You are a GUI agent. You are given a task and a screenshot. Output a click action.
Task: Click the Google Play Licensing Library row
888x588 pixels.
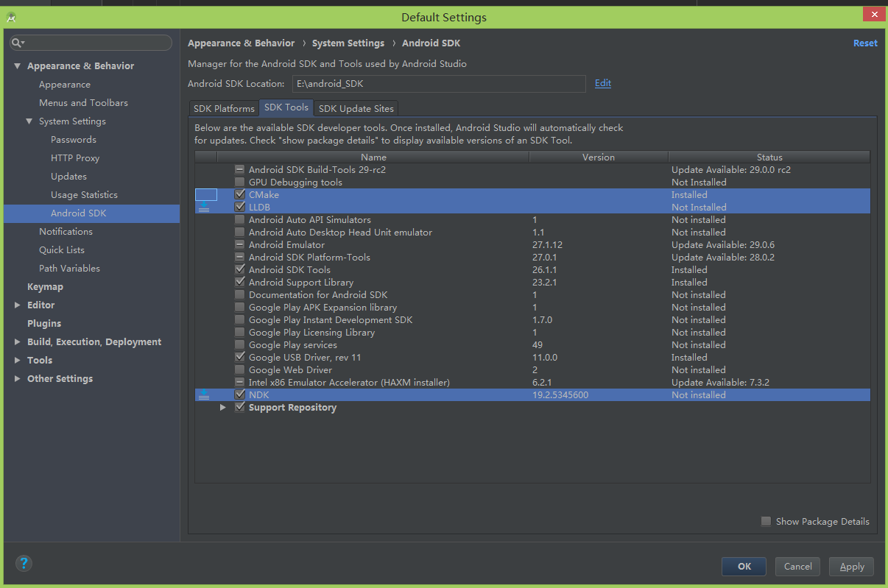[x=532, y=333]
